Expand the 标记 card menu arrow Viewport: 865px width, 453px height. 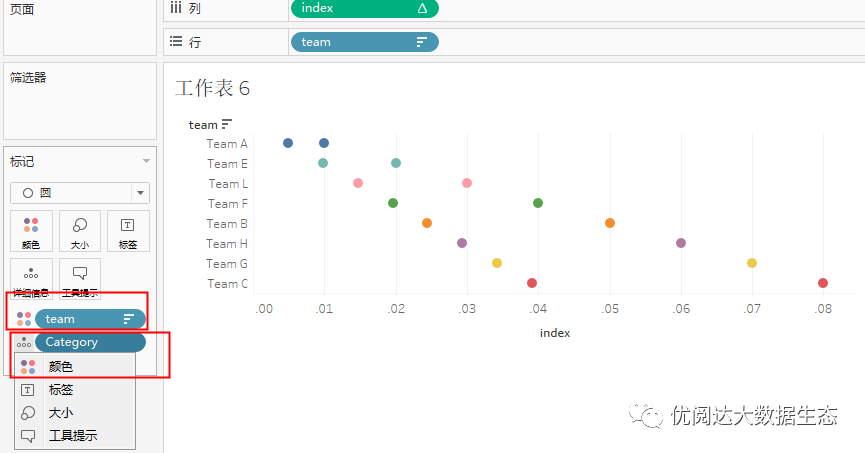tap(146, 161)
